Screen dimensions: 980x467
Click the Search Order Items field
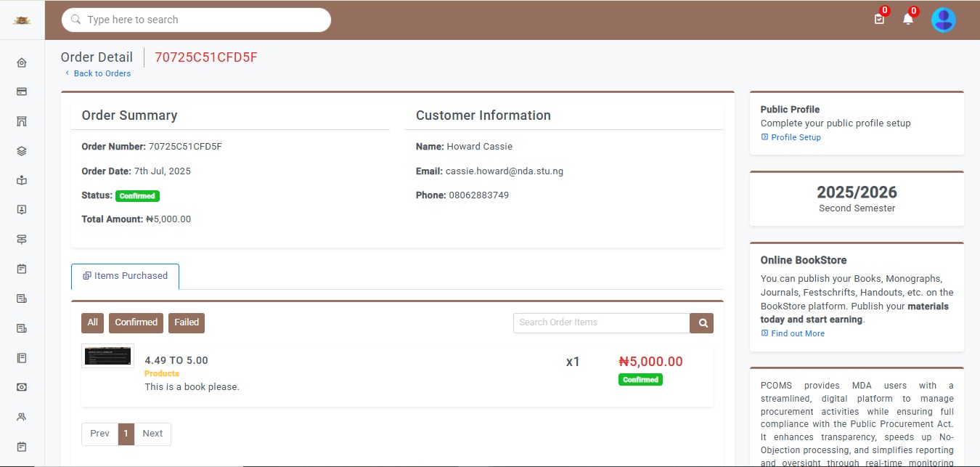[x=601, y=323]
